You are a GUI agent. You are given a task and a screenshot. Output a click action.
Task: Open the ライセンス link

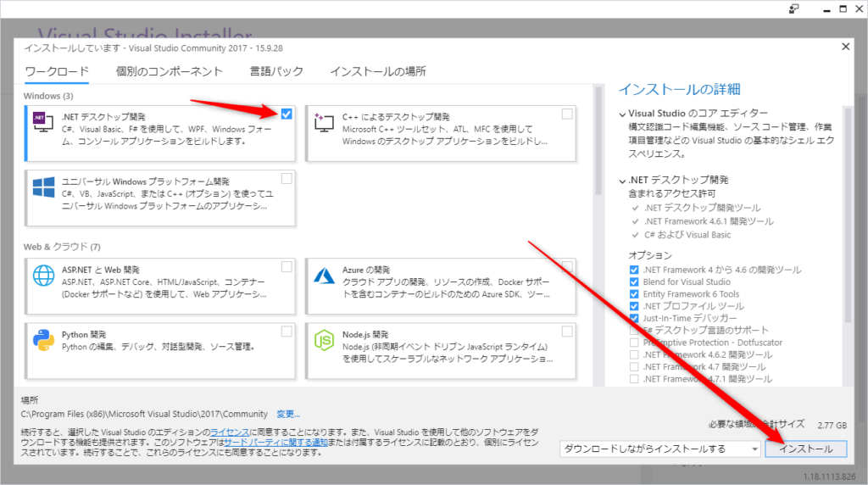point(229,432)
